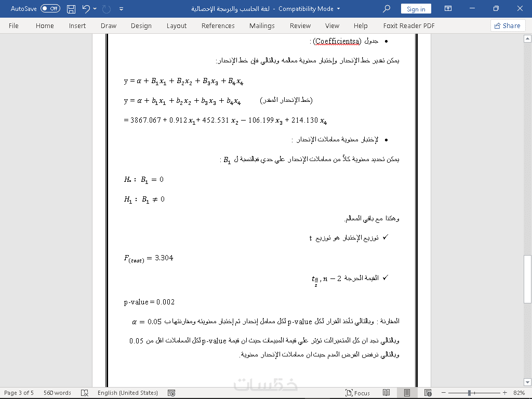The image size is (532, 399).
Task: Open the search magnifier in title bar
Action: point(386,9)
